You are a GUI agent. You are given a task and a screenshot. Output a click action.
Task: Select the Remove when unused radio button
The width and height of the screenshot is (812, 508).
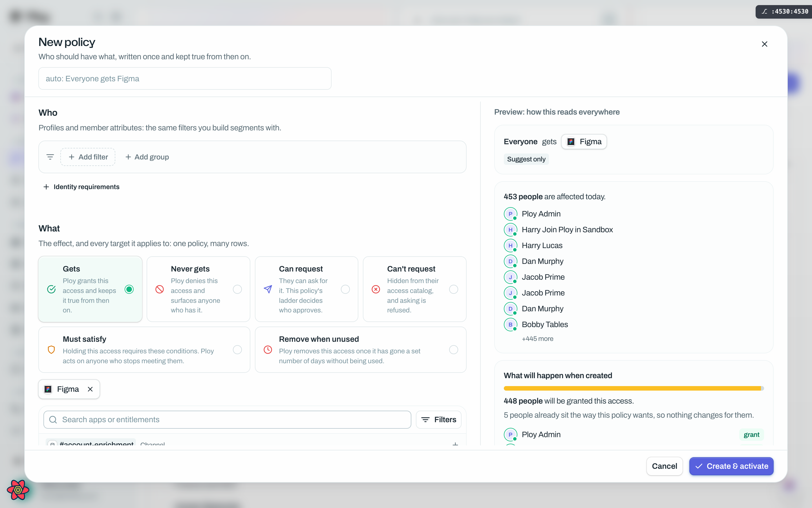[x=453, y=350]
